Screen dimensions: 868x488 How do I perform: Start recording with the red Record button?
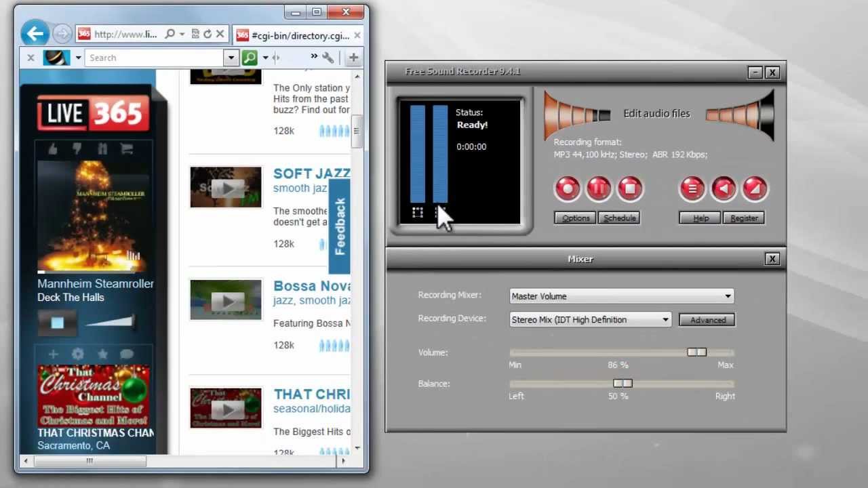click(x=568, y=188)
